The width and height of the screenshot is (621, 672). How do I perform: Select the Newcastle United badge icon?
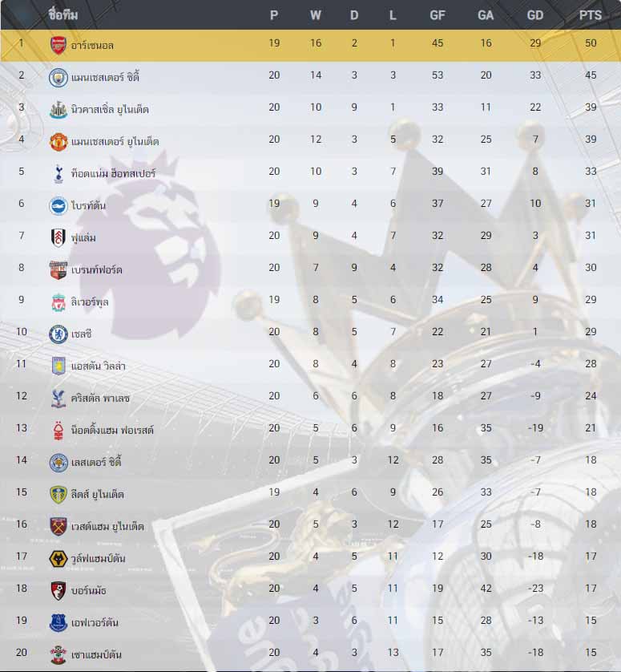point(58,110)
